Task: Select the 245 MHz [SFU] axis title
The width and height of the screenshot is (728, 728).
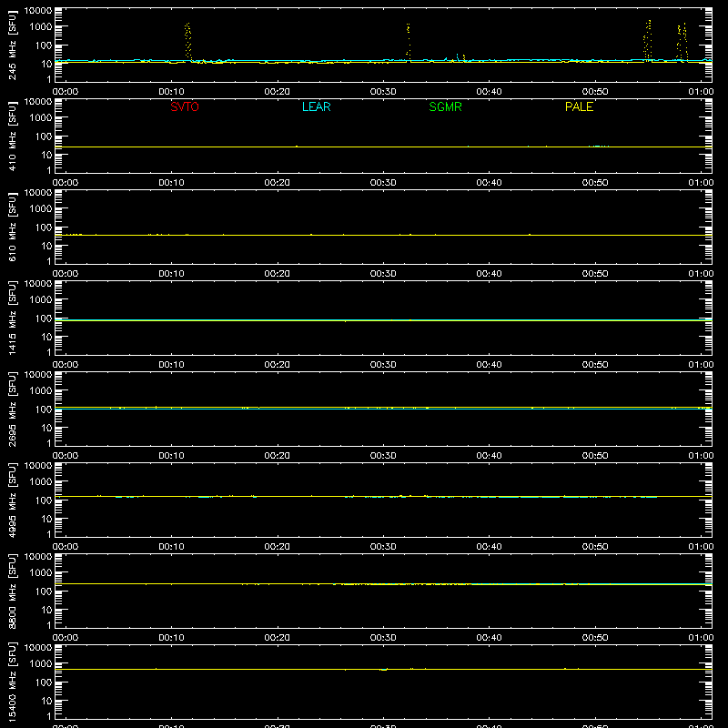Action: pos(12,45)
